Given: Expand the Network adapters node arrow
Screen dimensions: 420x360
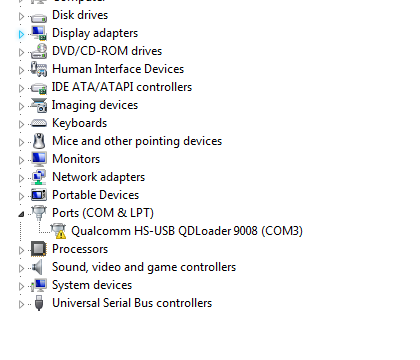Looking at the screenshot, I should click(21, 178).
